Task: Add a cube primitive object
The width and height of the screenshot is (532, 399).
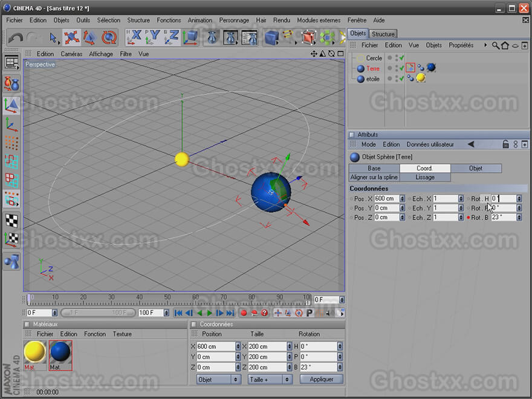Action: (271, 37)
